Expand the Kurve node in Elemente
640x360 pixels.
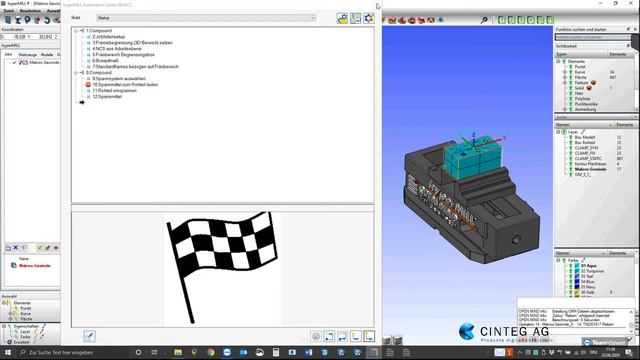[565, 72]
